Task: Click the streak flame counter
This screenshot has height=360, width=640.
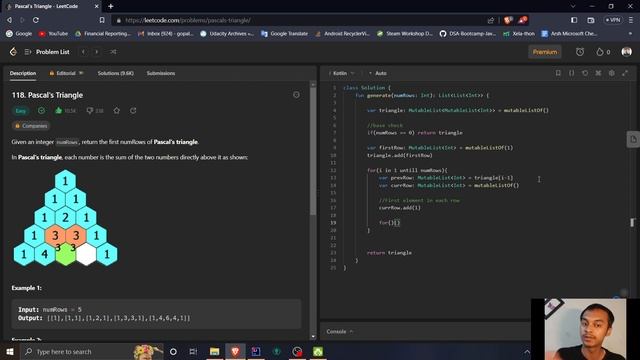Action: [603, 52]
